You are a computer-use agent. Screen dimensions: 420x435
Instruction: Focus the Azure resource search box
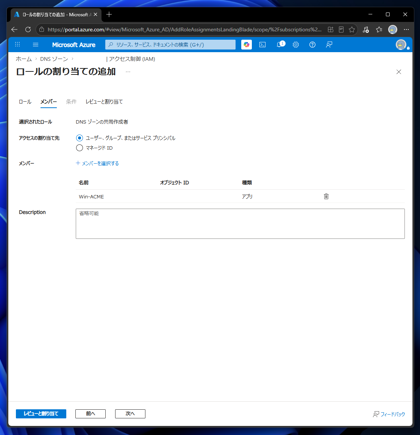point(170,45)
